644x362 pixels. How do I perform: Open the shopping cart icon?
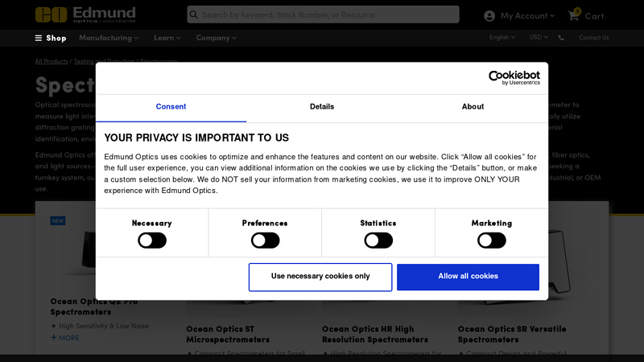573,15
